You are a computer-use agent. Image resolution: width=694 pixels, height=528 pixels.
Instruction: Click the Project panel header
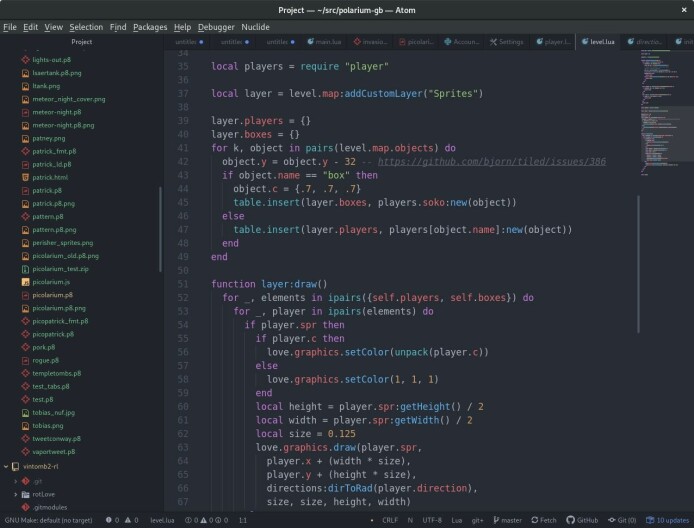[x=81, y=42]
